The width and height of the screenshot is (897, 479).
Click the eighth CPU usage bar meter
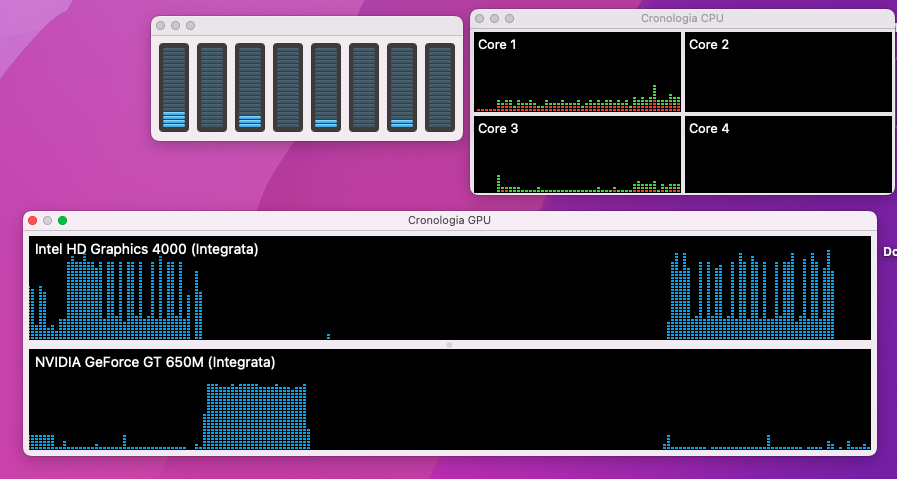440,87
